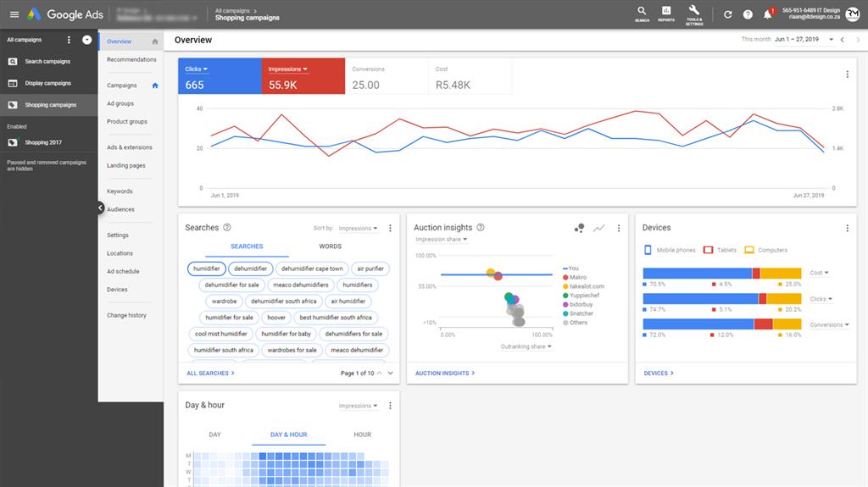Image resolution: width=868 pixels, height=487 pixels.
Task: Collapse the side navigation panel arrow
Action: click(x=100, y=208)
